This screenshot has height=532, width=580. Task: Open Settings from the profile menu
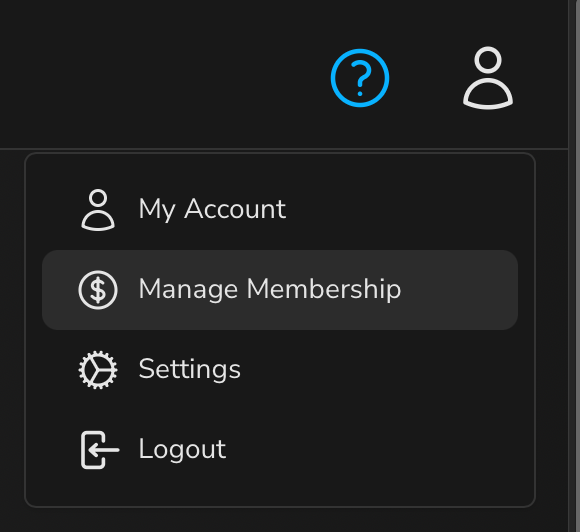pyautogui.click(x=280, y=370)
